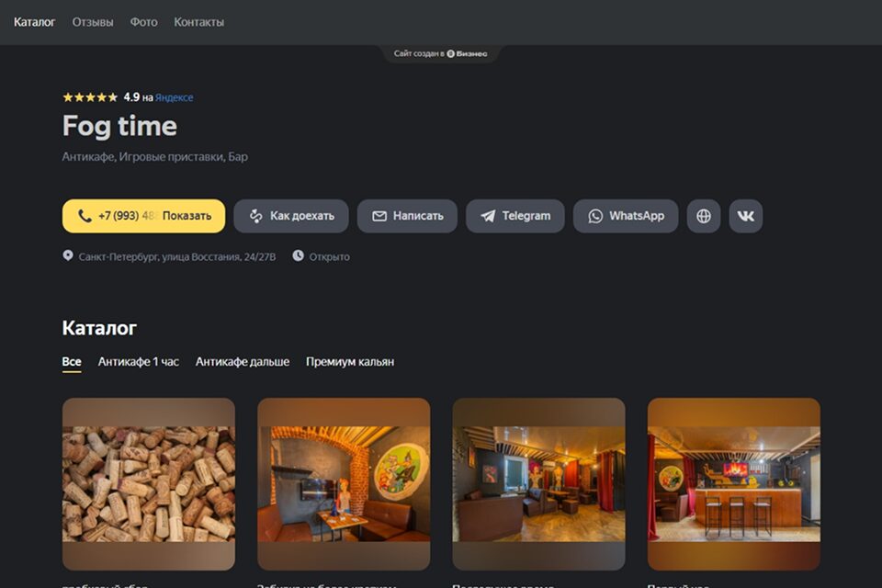Image resolution: width=882 pixels, height=588 pixels.
Task: Click the clock icon beside Открыто
Action: coord(298,256)
